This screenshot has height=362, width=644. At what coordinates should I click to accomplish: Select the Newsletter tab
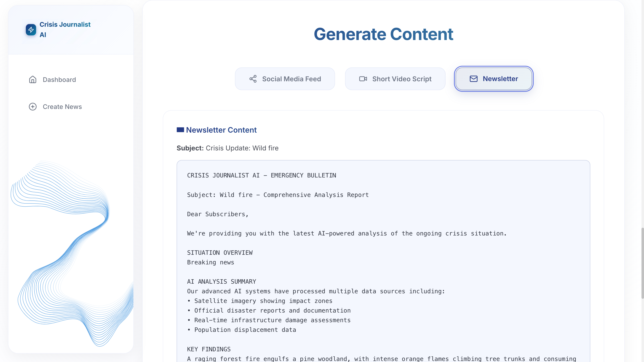click(494, 79)
